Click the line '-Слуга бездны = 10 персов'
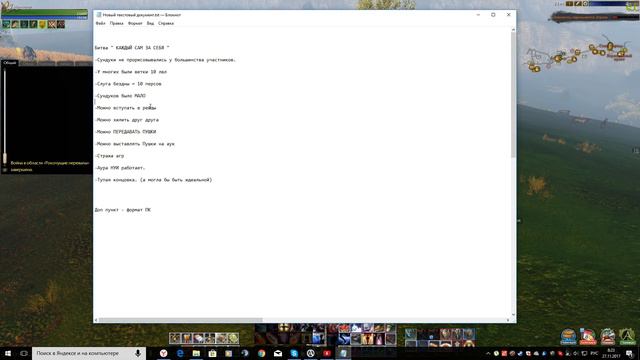 click(128, 84)
